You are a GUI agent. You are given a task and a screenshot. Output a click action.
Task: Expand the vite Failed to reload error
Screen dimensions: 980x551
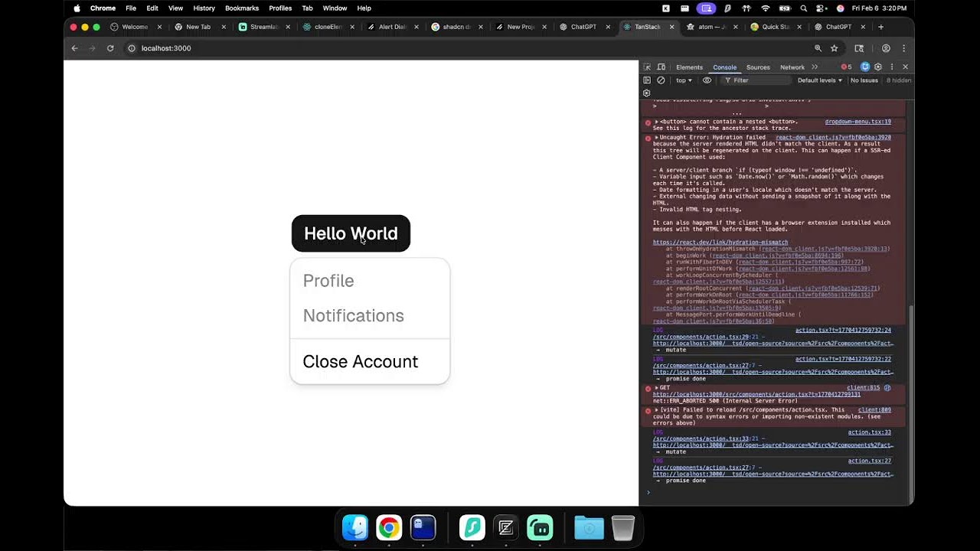pos(657,410)
